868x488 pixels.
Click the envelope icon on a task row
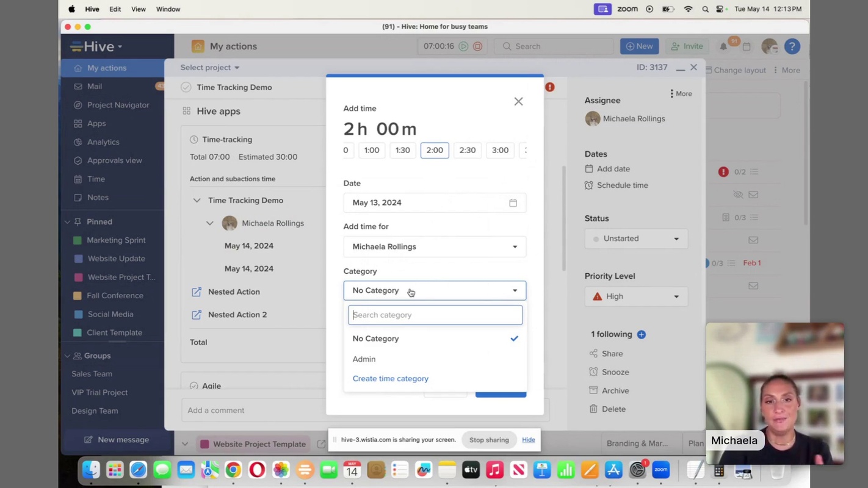coord(753,194)
